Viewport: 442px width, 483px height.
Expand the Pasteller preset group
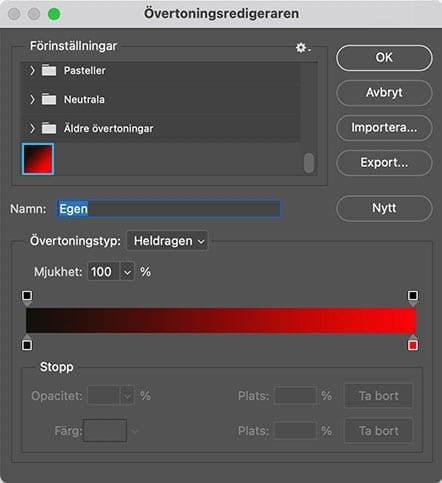click(x=32, y=70)
